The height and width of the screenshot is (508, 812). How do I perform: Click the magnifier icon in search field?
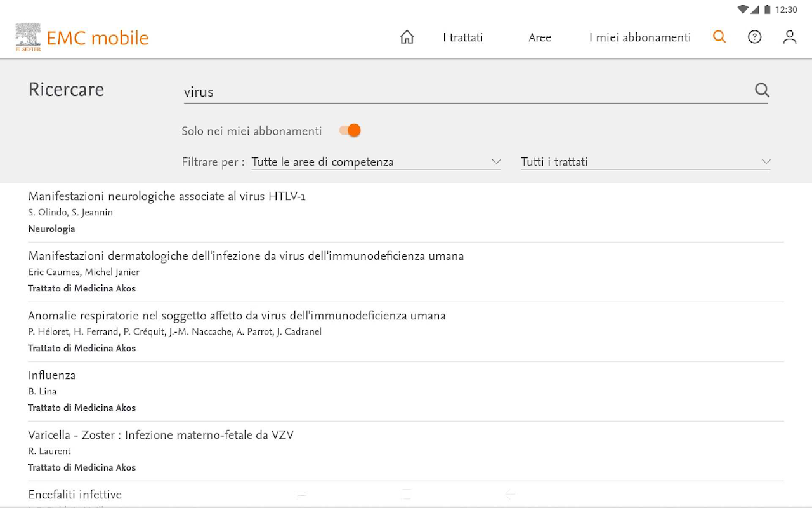[762, 90]
